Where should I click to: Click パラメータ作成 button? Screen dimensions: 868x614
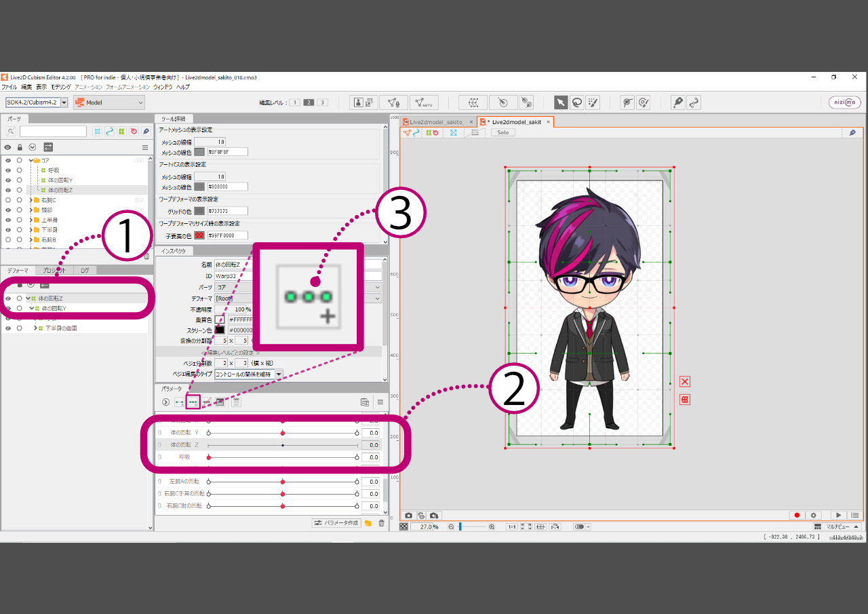coord(336,523)
